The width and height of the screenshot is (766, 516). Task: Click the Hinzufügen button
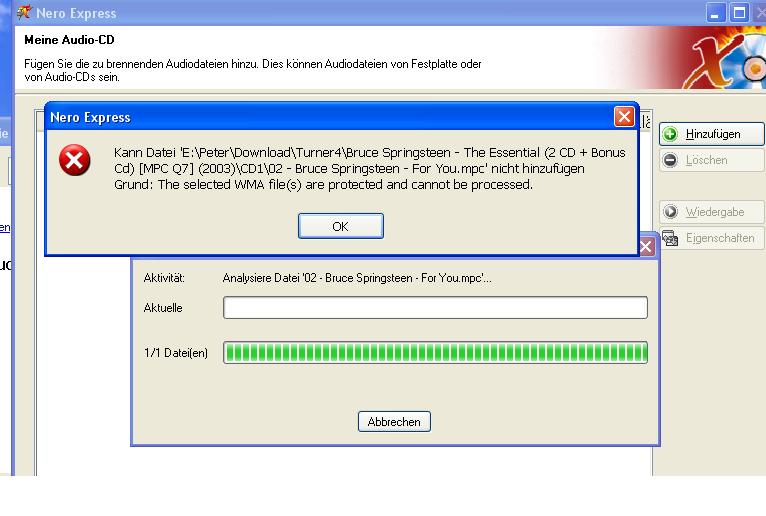pyautogui.click(x=712, y=134)
